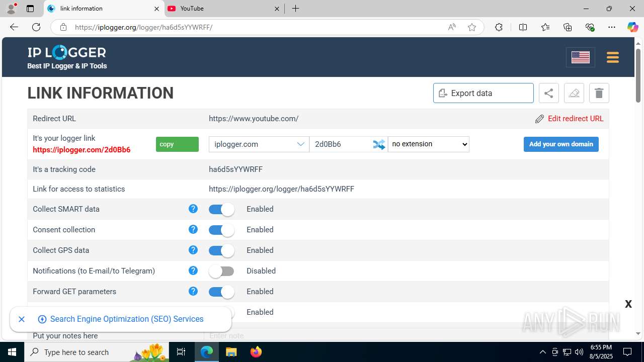Open File Explorer from taskbar
This screenshot has height=362, width=644.
pyautogui.click(x=231, y=352)
